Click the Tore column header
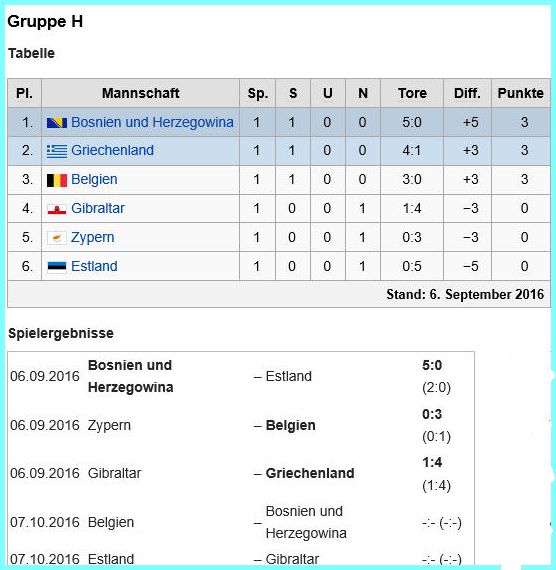 tap(412, 93)
